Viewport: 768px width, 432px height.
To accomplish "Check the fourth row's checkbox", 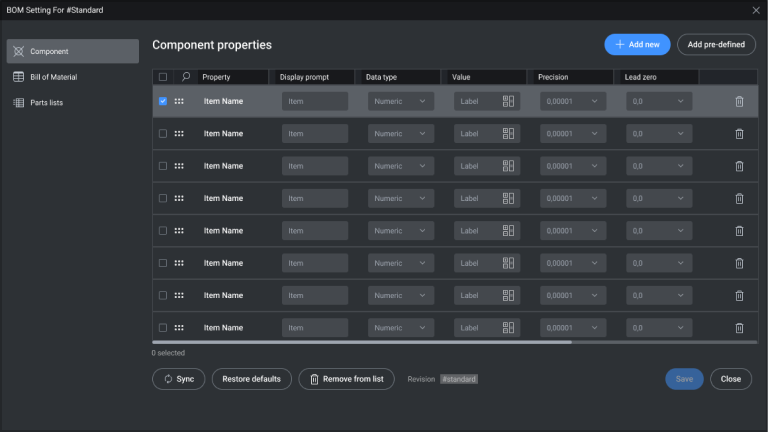I will click(163, 198).
